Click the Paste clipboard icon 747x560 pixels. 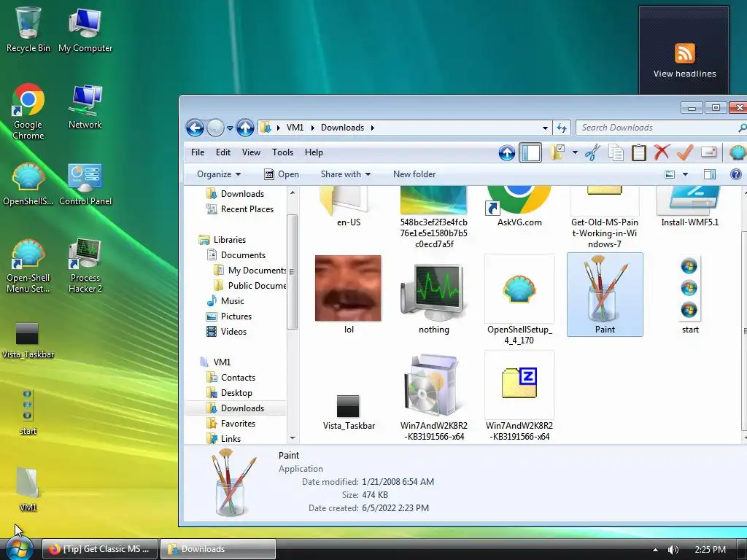coord(638,153)
